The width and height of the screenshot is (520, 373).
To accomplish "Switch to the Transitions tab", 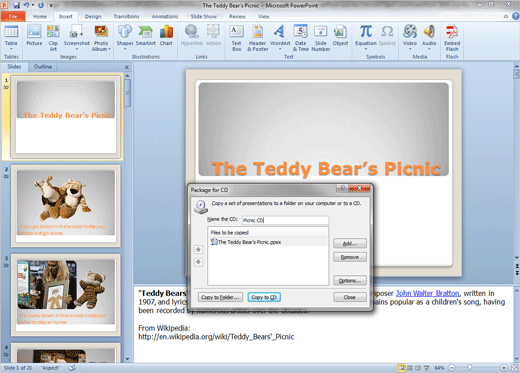I will pos(126,16).
